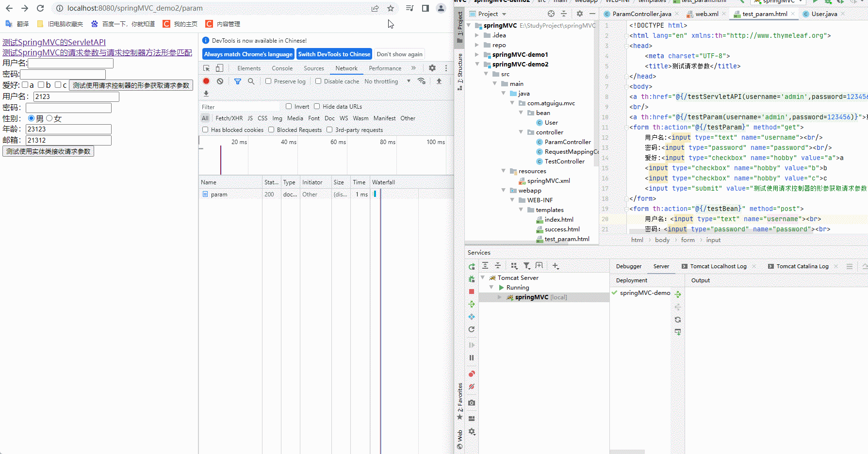The height and width of the screenshot is (454, 868).
Task: Click Always match Chrome's language button
Action: click(248, 54)
